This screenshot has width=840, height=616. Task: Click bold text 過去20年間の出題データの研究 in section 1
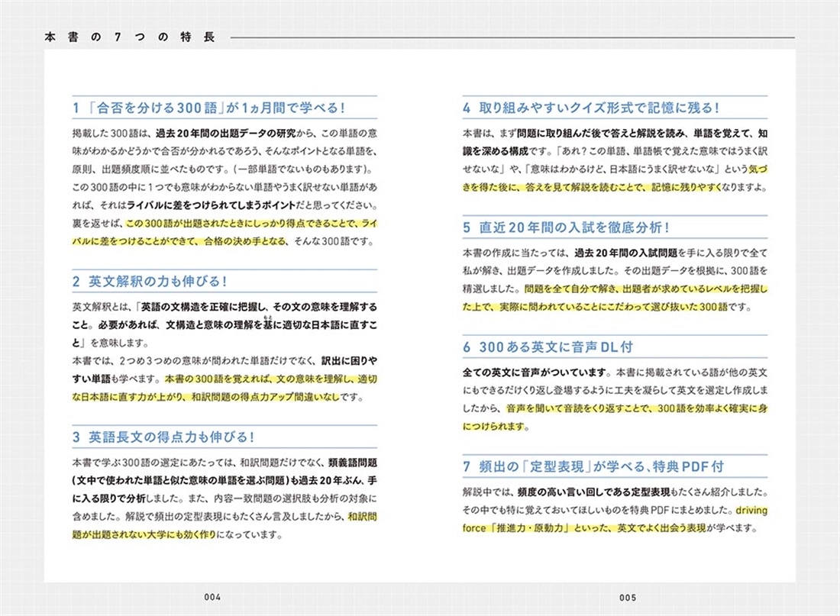point(225,134)
